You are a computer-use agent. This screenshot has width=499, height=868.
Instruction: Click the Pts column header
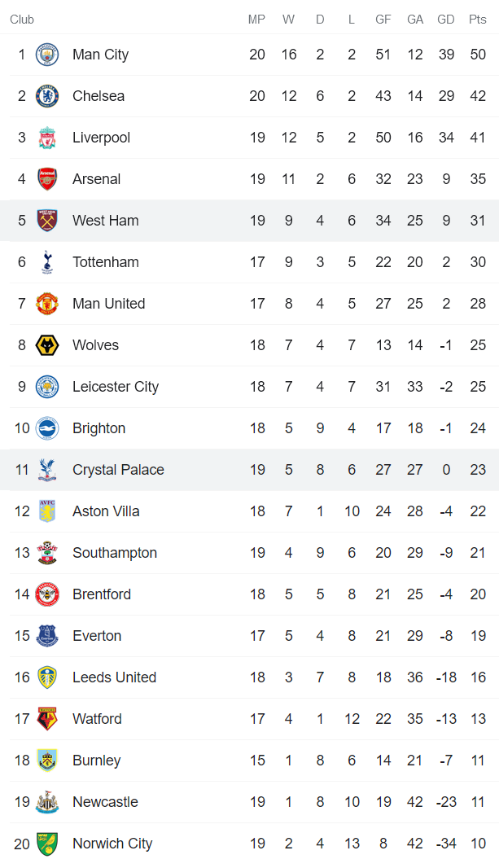[x=477, y=20]
